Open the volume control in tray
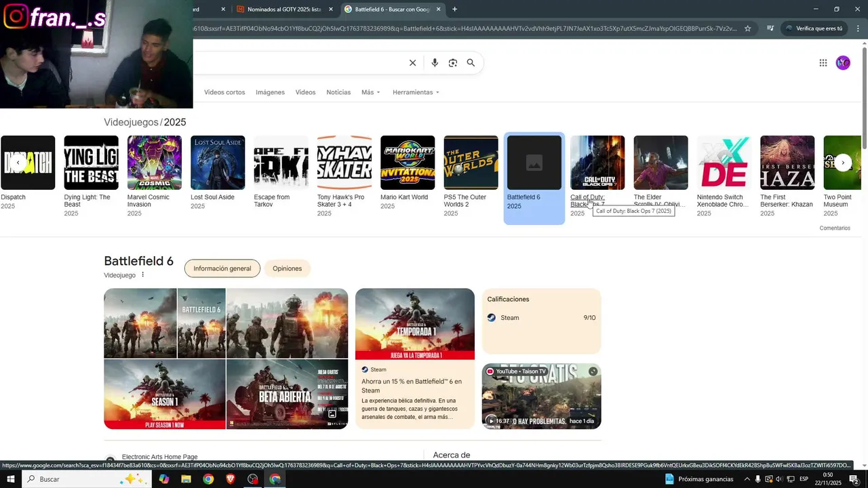Viewport: 868px width, 488px height. click(779, 479)
